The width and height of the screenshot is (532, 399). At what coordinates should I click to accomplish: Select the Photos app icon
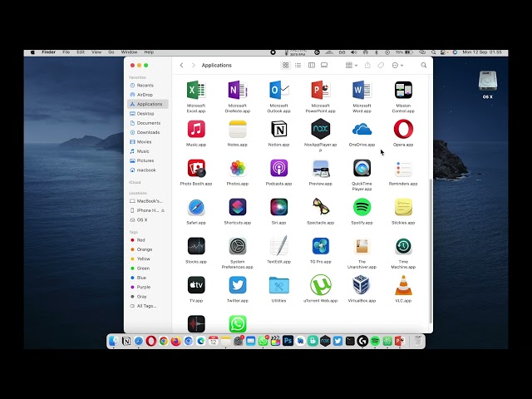tap(238, 168)
